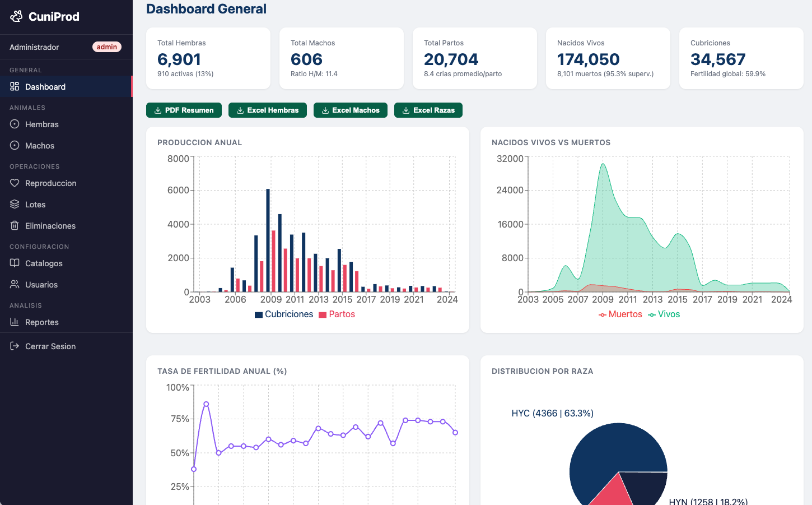Export the Excel Hembras file
The width and height of the screenshot is (812, 505).
point(268,110)
